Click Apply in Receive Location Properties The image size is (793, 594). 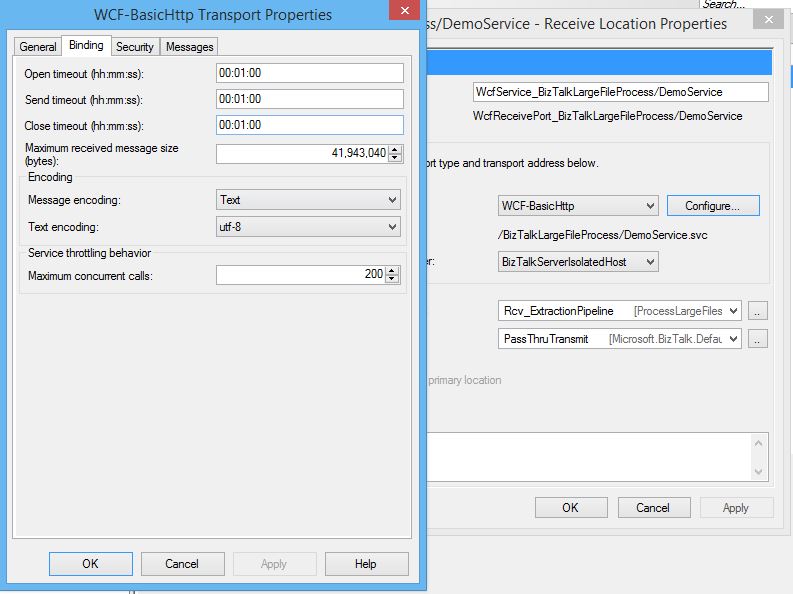[737, 508]
